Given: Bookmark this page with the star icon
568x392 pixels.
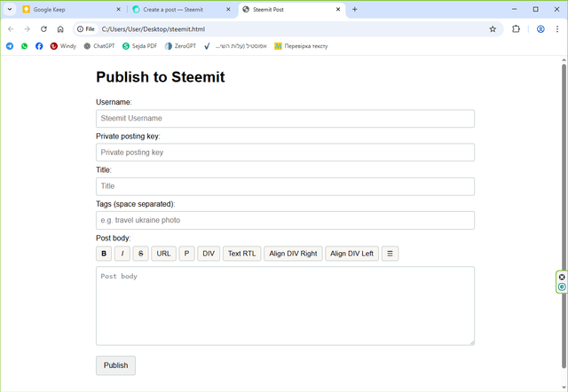Looking at the screenshot, I should (x=493, y=29).
